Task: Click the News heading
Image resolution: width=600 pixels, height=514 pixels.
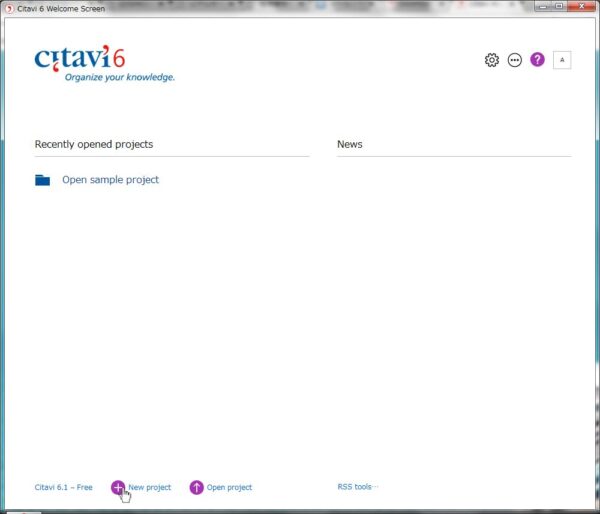Action: [350, 144]
